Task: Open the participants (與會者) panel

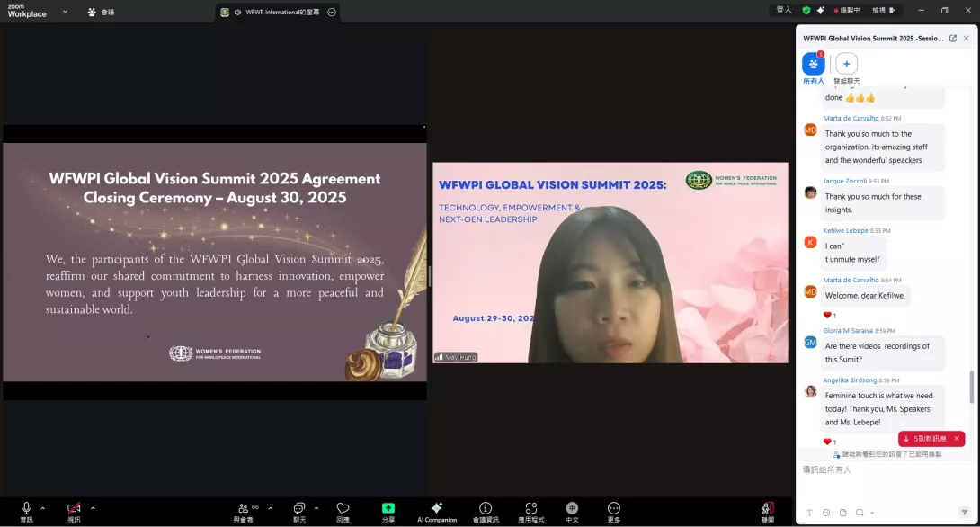Action: [245, 512]
